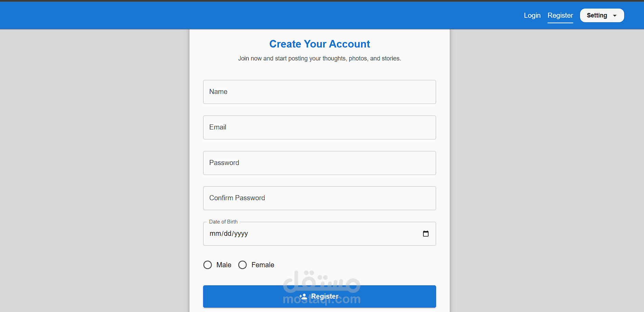Select the Male label text
The image size is (644, 312).
pyautogui.click(x=224, y=265)
